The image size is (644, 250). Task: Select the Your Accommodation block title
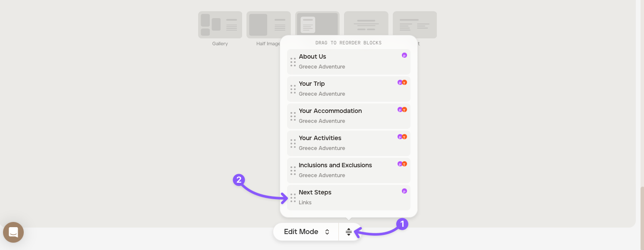pos(330,111)
